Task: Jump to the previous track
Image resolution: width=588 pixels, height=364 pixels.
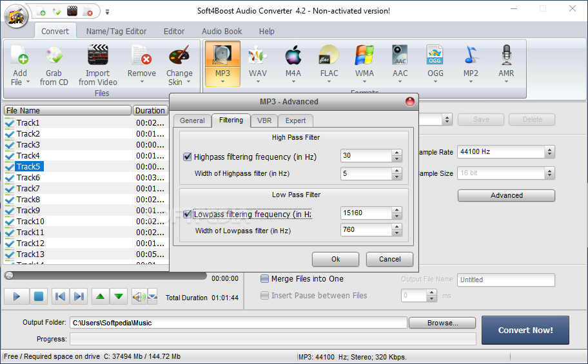Action: click(60, 296)
